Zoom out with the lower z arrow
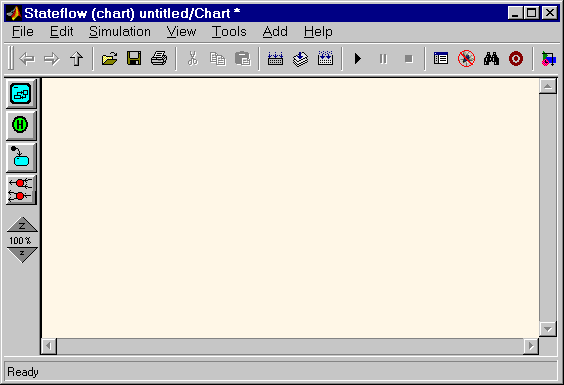The width and height of the screenshot is (564, 385). tap(22, 254)
